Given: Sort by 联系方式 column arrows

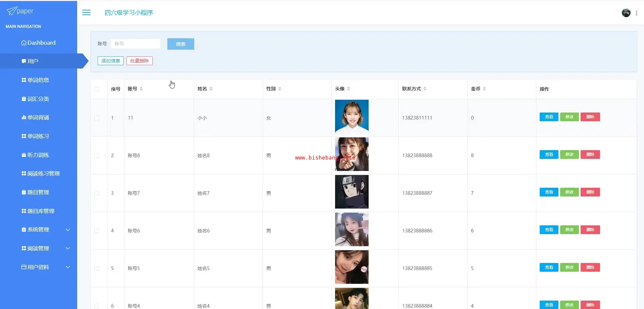Looking at the screenshot, I should [x=425, y=89].
